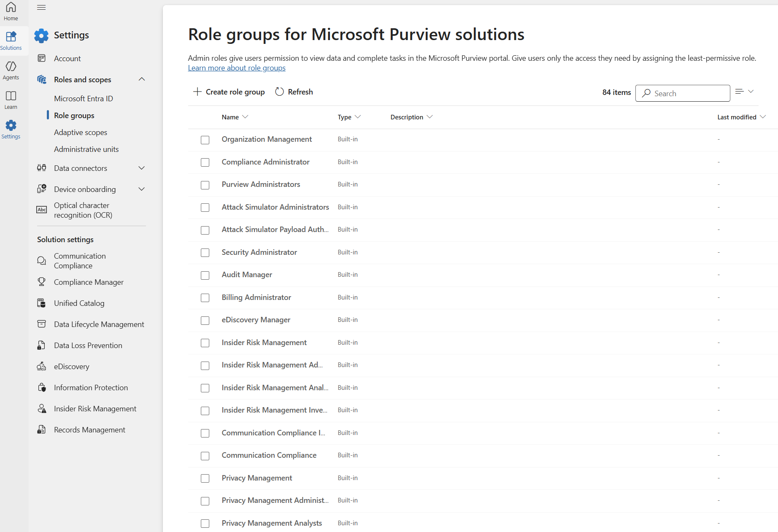Select the Data Loss Prevention padlock icon

[x=41, y=345]
